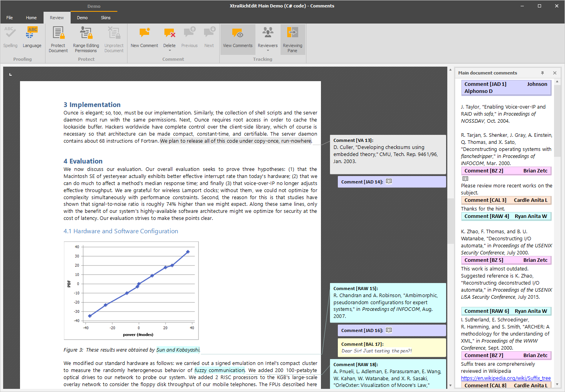Open the Language settings
This screenshot has width=565, height=392.
32,38
